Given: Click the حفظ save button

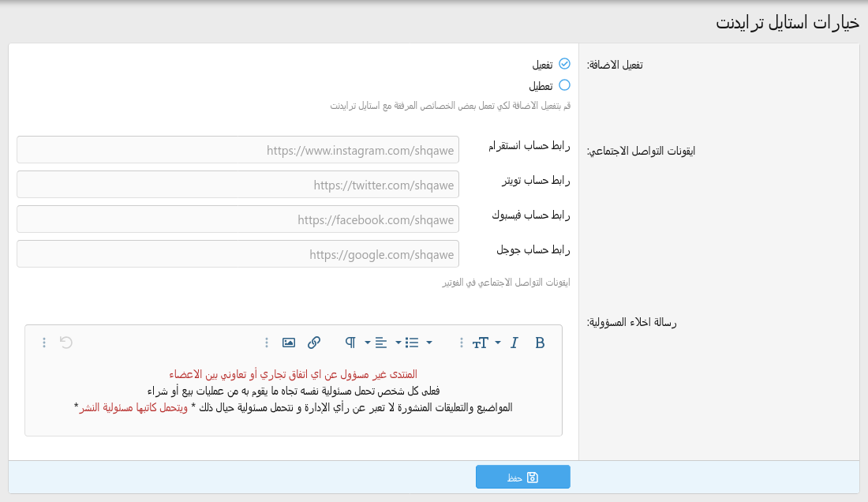Looking at the screenshot, I should pos(522,478).
